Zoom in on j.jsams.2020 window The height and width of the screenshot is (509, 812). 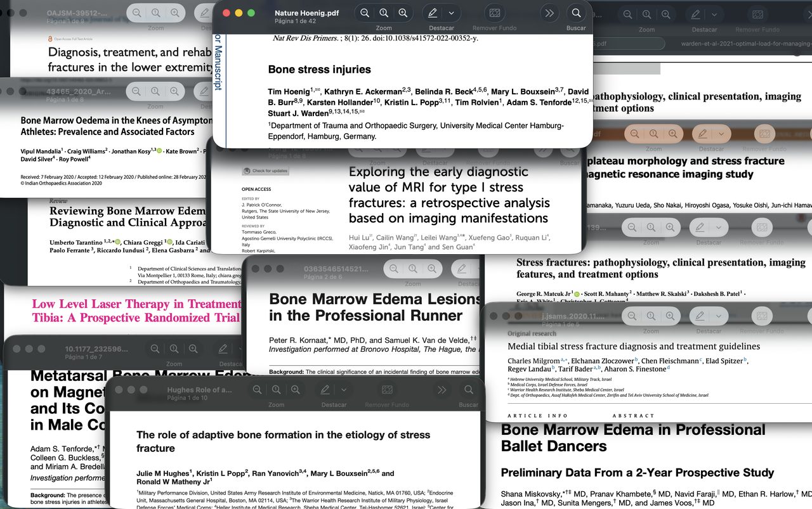[x=671, y=316]
